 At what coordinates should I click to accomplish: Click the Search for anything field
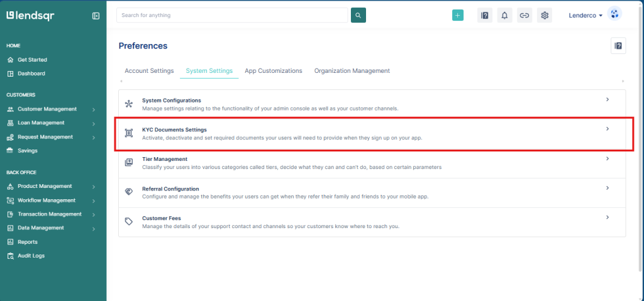pos(231,15)
